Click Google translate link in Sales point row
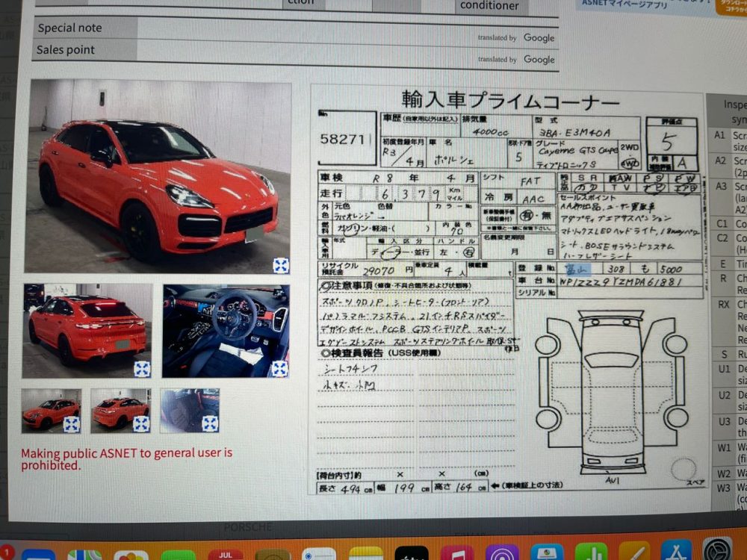Viewport: 747px width, 560px height. click(x=538, y=60)
